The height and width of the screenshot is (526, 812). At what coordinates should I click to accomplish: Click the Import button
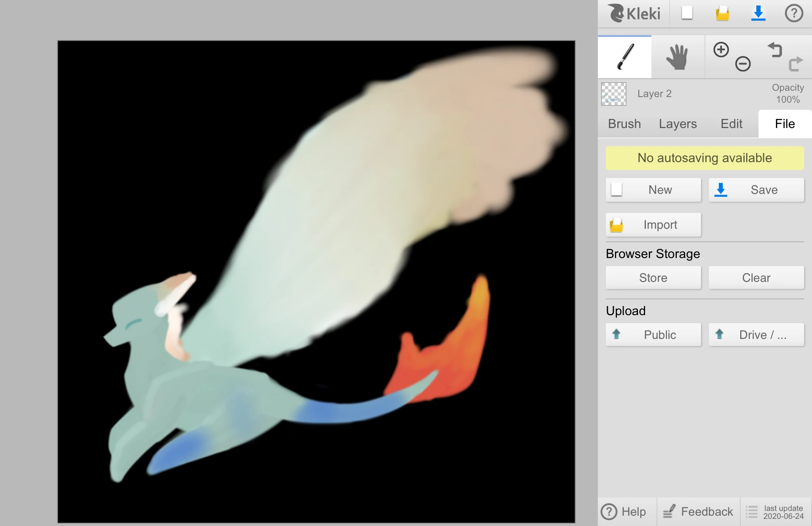(653, 225)
